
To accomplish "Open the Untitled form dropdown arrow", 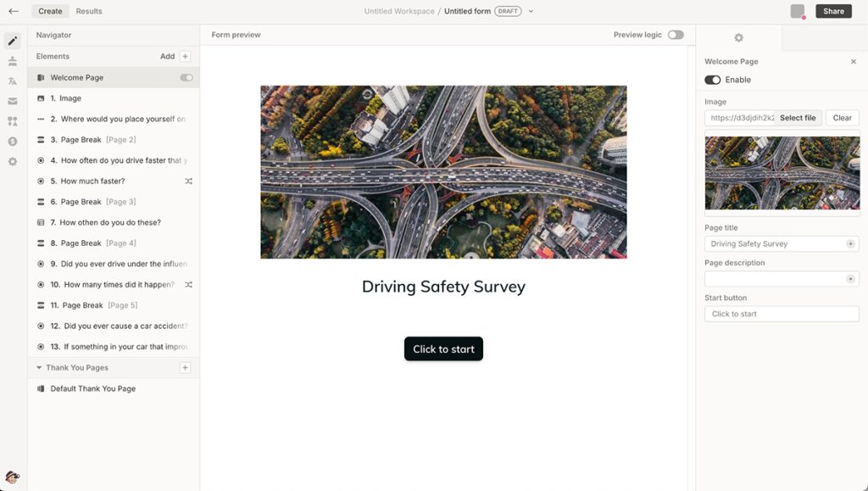I will click(x=531, y=11).
